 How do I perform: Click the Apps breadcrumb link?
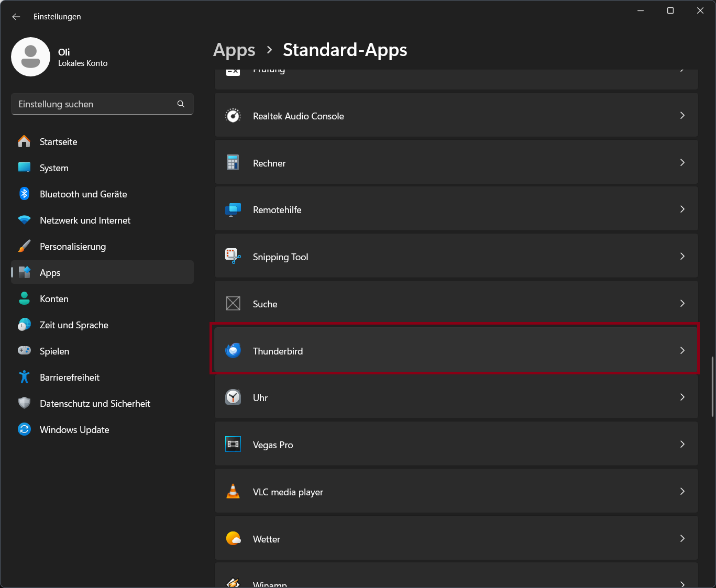click(234, 50)
